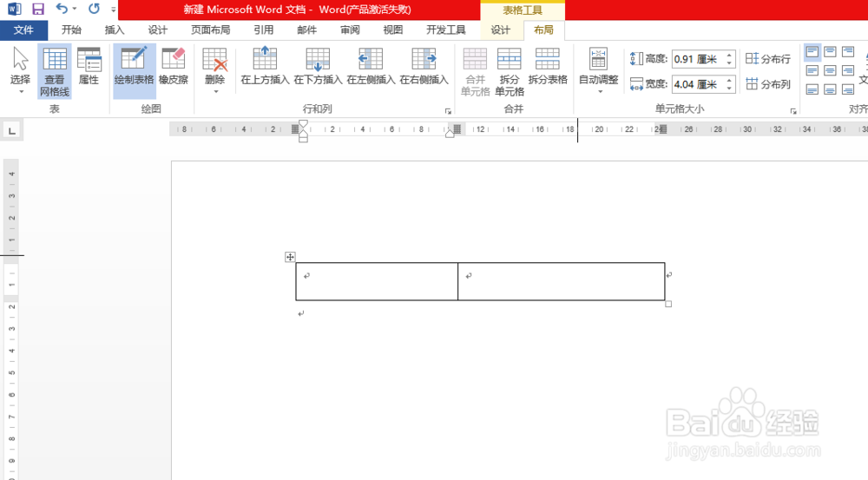Align cell text top center
This screenshot has width=868, height=480.
pos(830,52)
